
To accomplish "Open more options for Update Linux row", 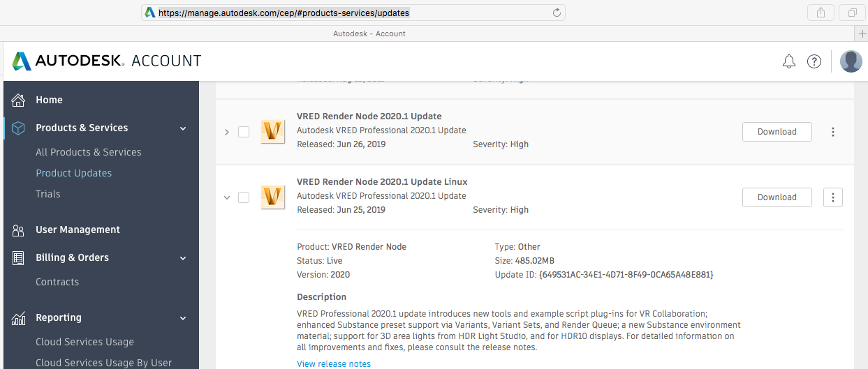I will coord(833,197).
